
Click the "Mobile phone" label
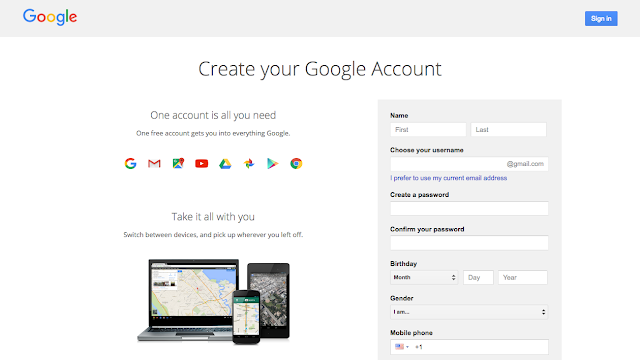411,333
